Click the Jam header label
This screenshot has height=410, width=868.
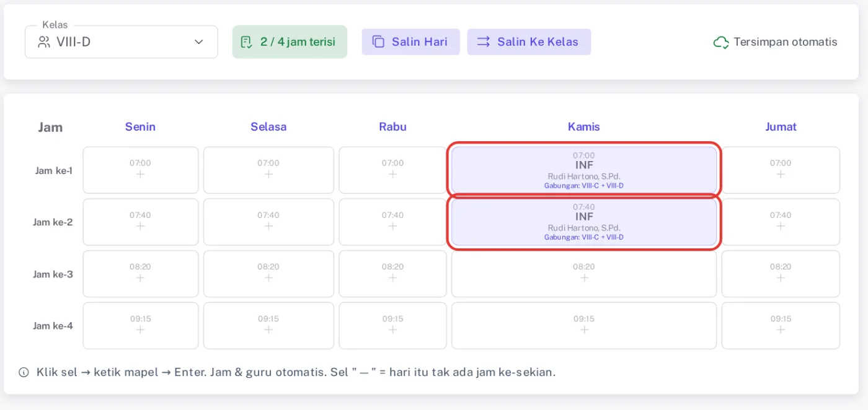coord(50,128)
